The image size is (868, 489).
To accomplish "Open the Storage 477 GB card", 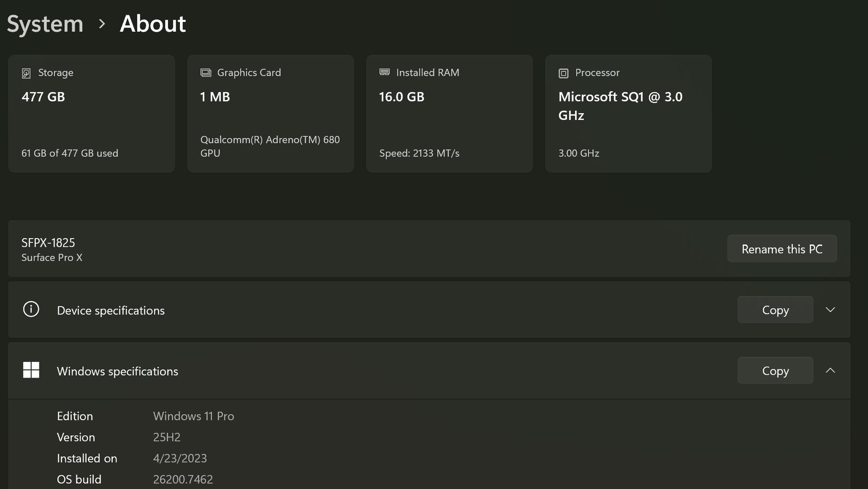I will pyautogui.click(x=91, y=114).
